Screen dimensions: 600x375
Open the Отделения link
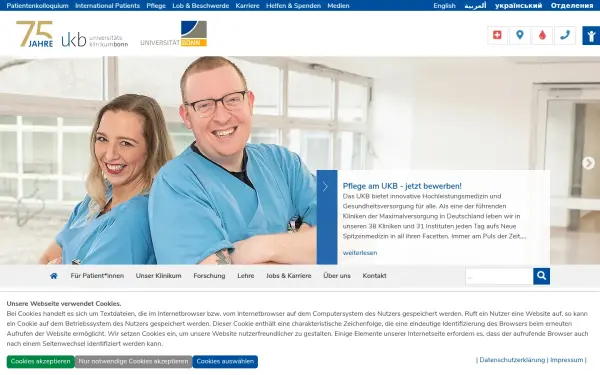coord(572,6)
